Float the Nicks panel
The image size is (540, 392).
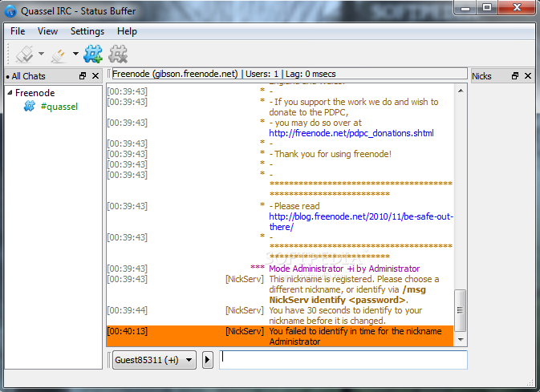coord(515,75)
